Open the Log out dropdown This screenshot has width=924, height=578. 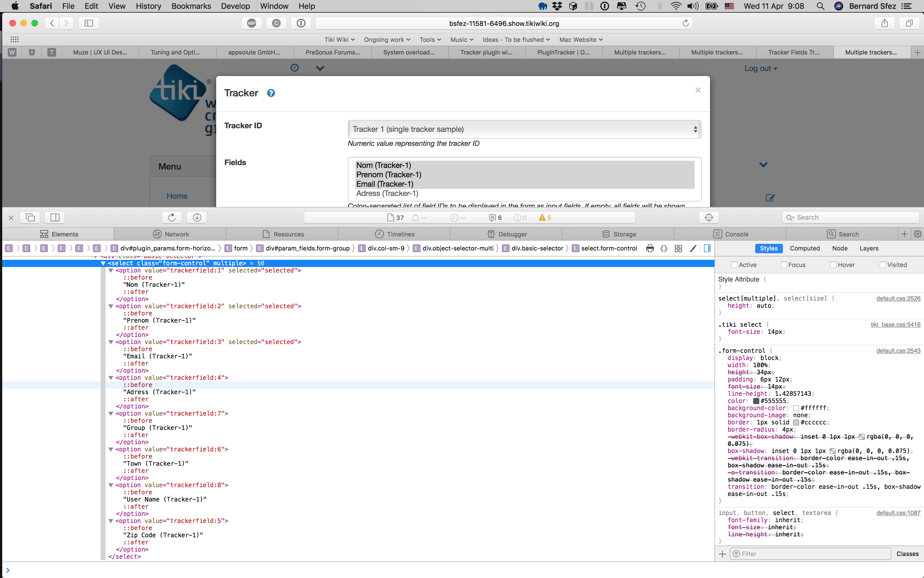(761, 69)
